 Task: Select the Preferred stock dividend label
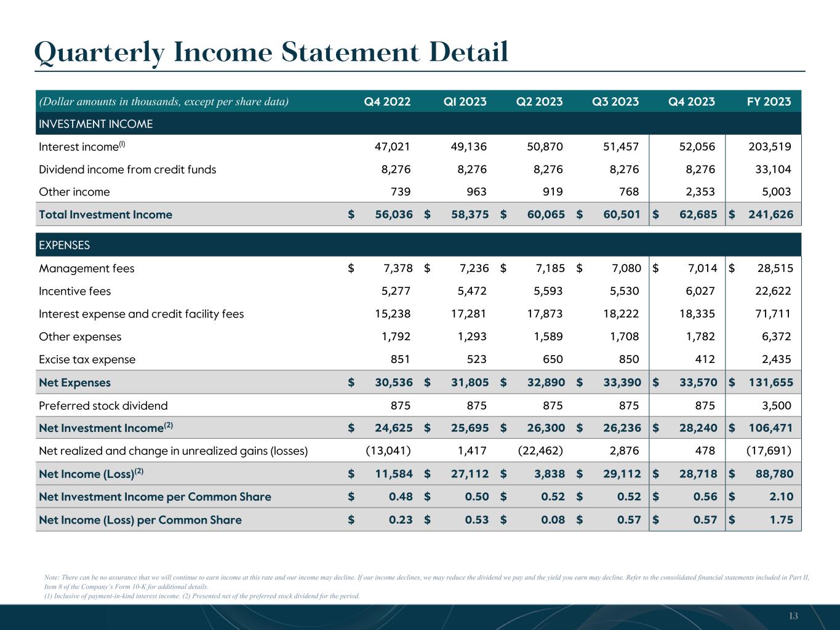(103, 405)
